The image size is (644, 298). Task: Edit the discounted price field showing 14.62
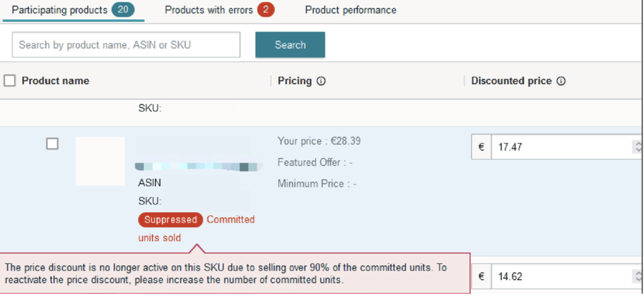tap(561, 277)
